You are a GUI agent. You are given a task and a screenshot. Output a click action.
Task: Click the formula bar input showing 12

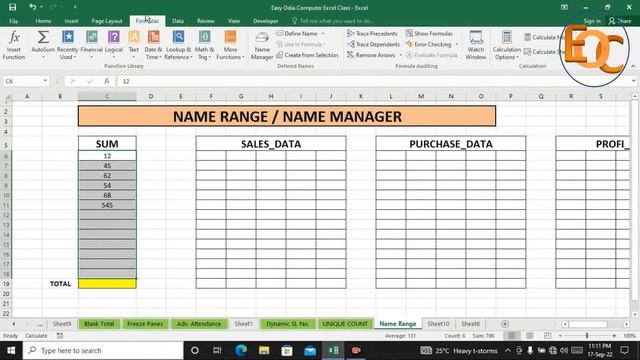[373, 81]
